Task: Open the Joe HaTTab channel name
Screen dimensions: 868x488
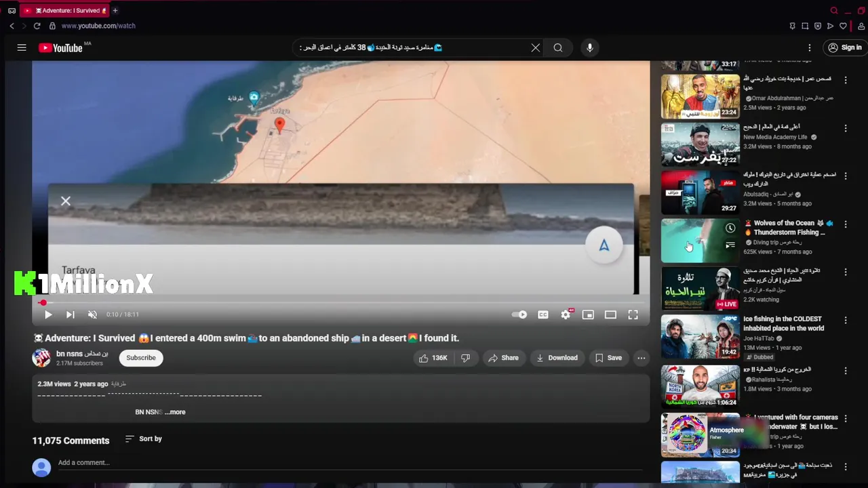Action: pyautogui.click(x=759, y=338)
